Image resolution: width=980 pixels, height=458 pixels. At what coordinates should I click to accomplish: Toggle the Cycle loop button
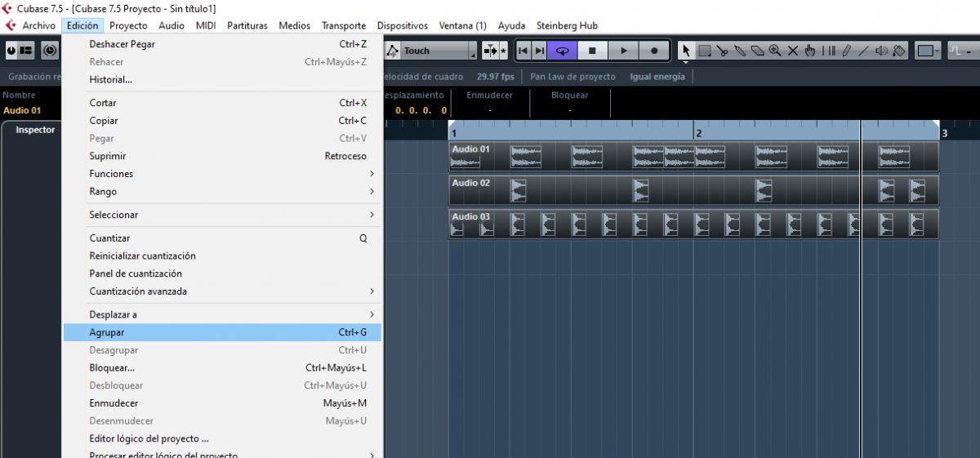(562, 51)
